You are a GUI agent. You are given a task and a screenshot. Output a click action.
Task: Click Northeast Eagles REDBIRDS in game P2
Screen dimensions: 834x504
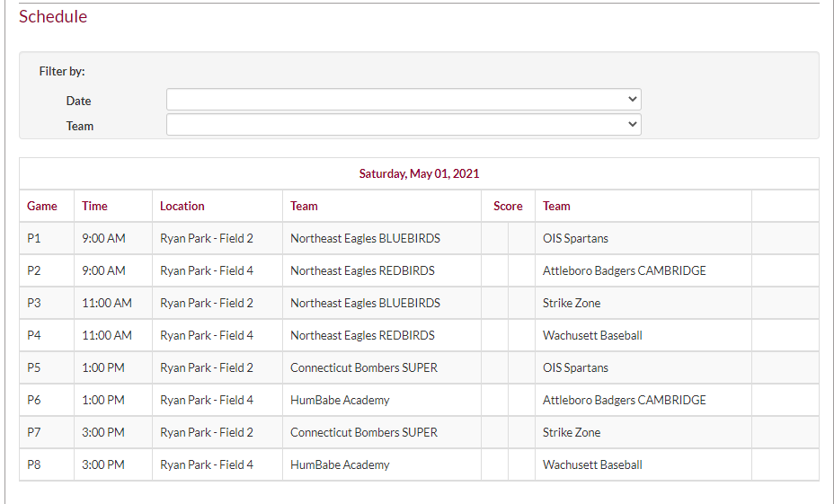(362, 270)
